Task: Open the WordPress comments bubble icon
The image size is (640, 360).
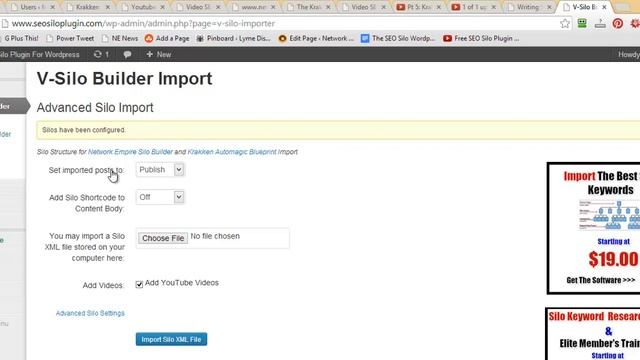Action: [x=127, y=54]
